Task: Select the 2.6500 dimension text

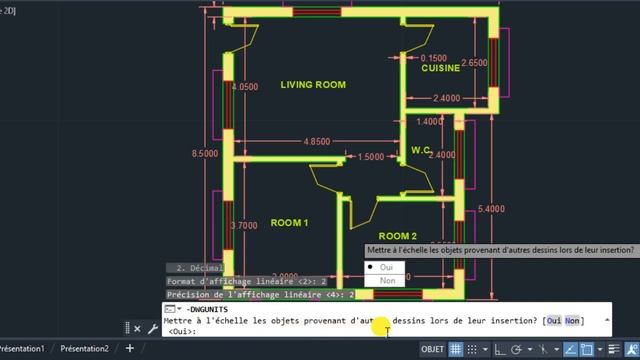Action: (474, 63)
